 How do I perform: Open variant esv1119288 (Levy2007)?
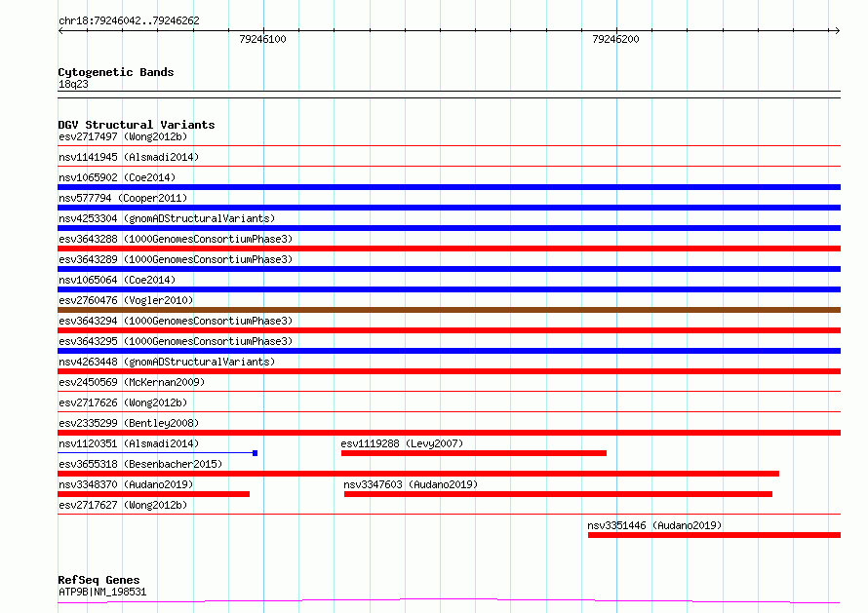(x=402, y=443)
